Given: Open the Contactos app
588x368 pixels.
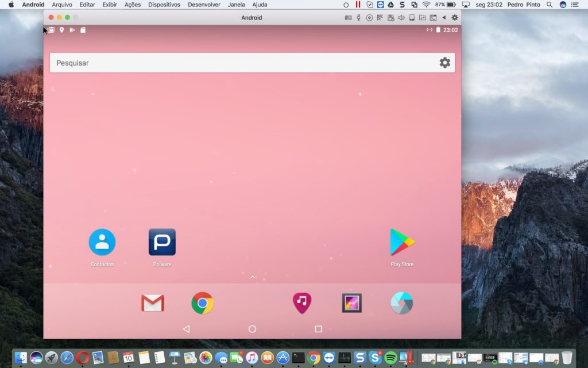Looking at the screenshot, I should click(102, 243).
